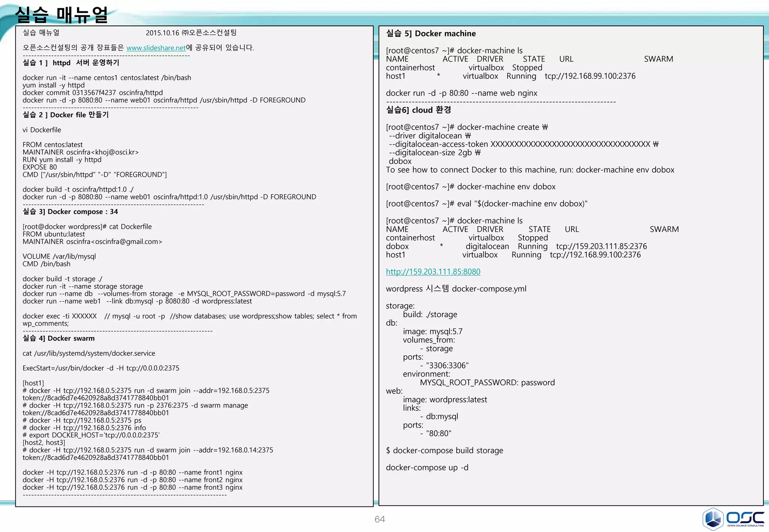The height and width of the screenshot is (532, 769).
Task: Click the 실습 4 Docker swarm heading
Action: coord(59,338)
